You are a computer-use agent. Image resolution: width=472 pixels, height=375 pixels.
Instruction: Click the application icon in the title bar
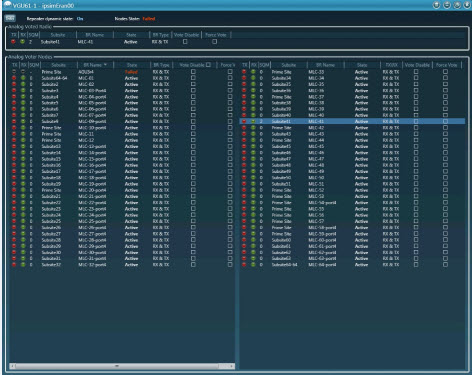pos(7,5)
